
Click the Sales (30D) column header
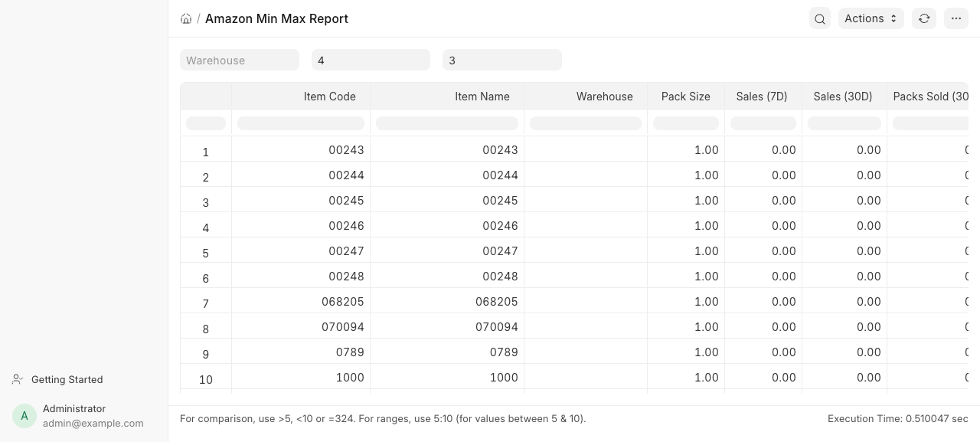pyautogui.click(x=844, y=97)
